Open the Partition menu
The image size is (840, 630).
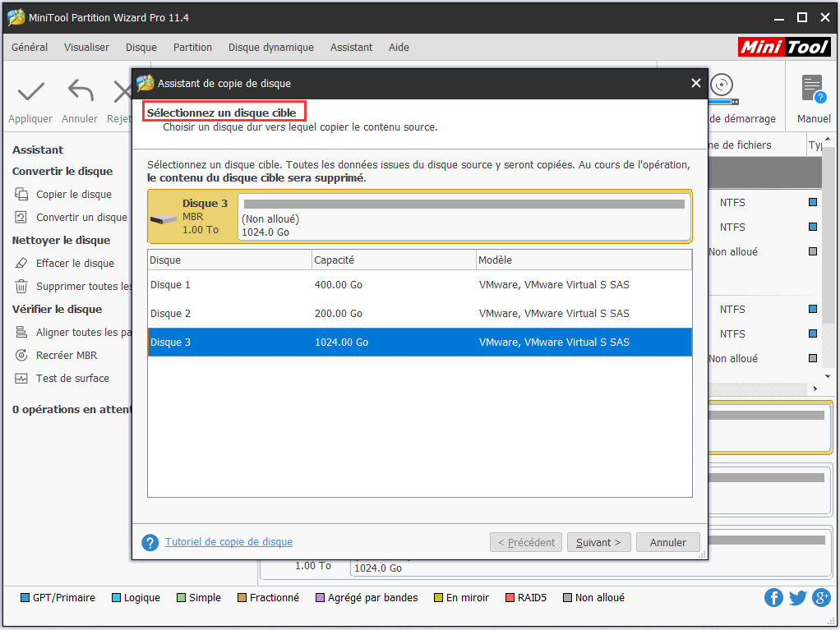point(192,48)
